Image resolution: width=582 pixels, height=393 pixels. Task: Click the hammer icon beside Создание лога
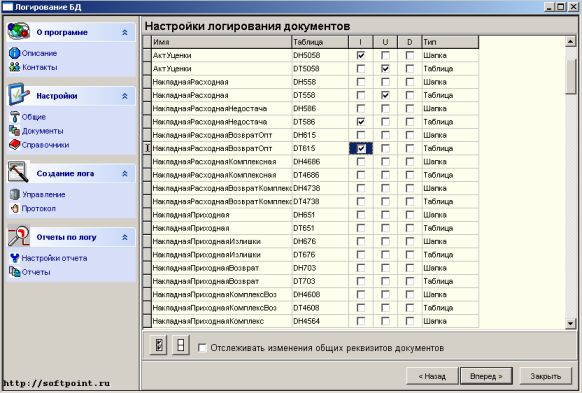point(18,172)
